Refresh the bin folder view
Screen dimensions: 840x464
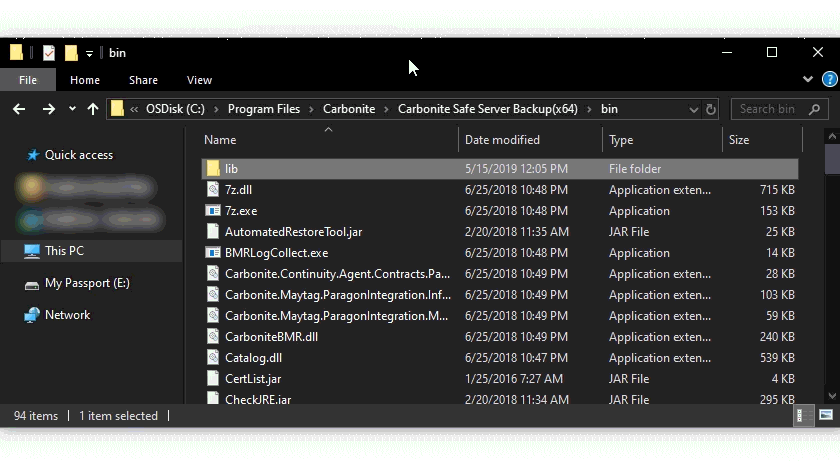[x=710, y=109]
